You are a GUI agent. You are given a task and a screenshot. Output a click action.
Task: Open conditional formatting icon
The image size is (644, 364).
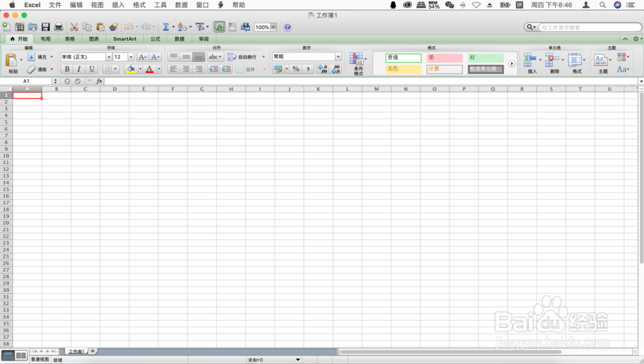[357, 59]
